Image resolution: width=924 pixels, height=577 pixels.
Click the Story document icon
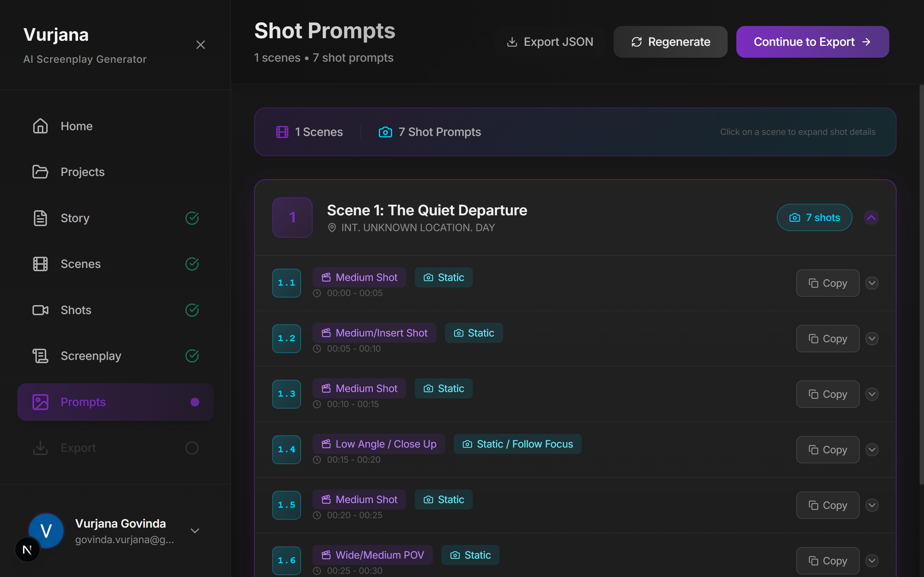tap(40, 218)
